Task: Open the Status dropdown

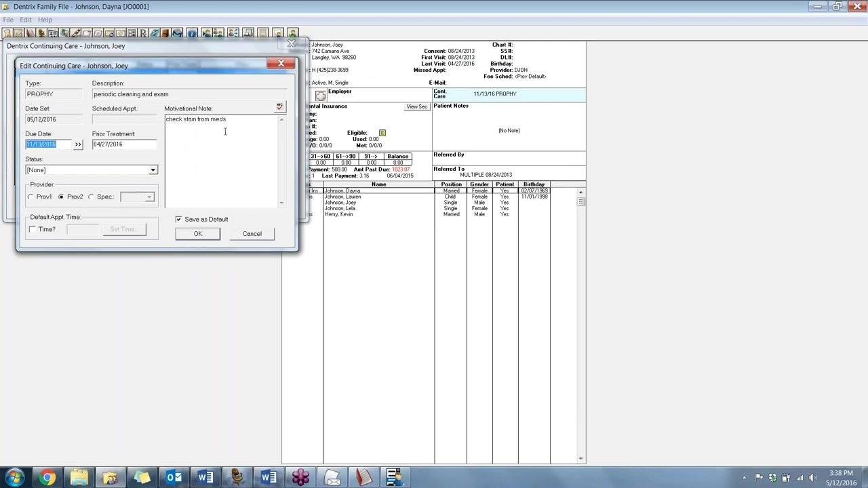Action: (153, 170)
